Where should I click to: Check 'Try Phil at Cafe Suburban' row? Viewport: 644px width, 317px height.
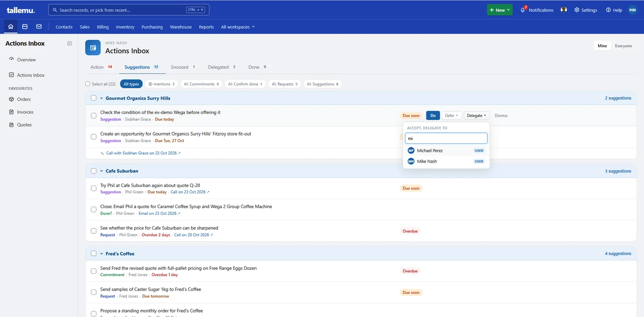click(x=94, y=188)
